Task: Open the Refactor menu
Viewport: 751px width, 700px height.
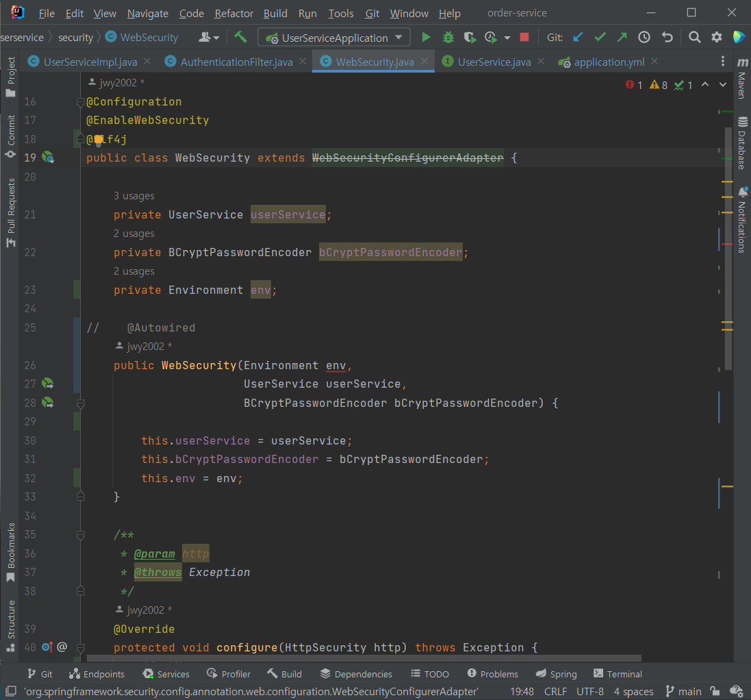Action: 233,14
